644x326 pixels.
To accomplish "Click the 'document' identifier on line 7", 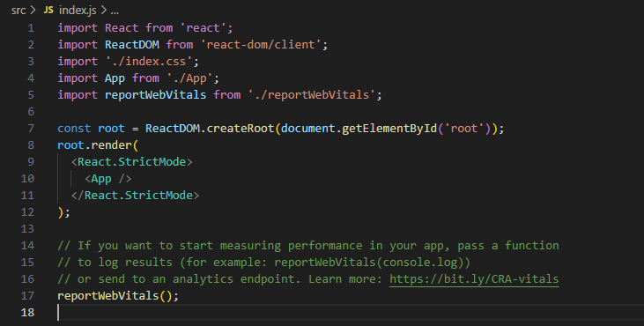I will pyautogui.click(x=308, y=129).
